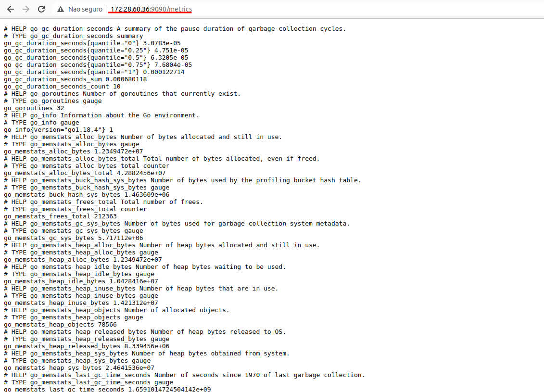Click the HELP go_goroutines description line
This screenshot has width=544, height=392.
coord(122,94)
